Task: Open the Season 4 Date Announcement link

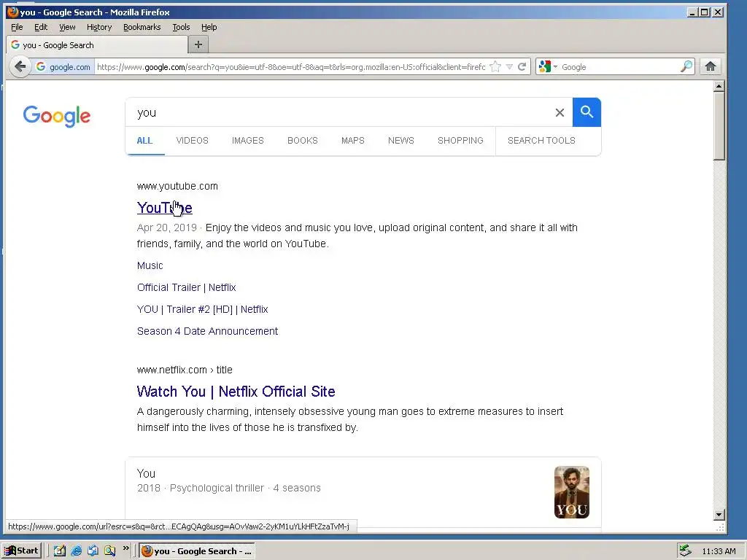Action: [207, 332]
